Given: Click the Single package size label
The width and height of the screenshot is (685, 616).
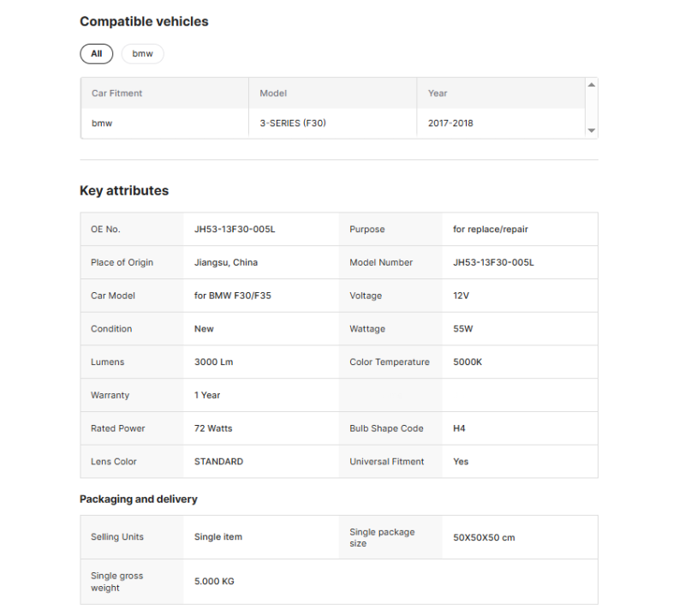Looking at the screenshot, I should pyautogui.click(x=382, y=538).
